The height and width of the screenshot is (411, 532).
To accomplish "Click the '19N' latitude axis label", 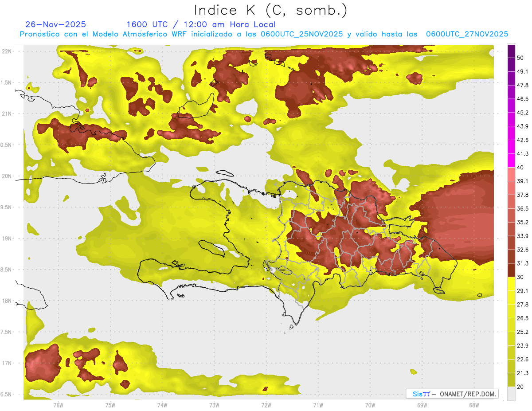I will tap(7, 238).
